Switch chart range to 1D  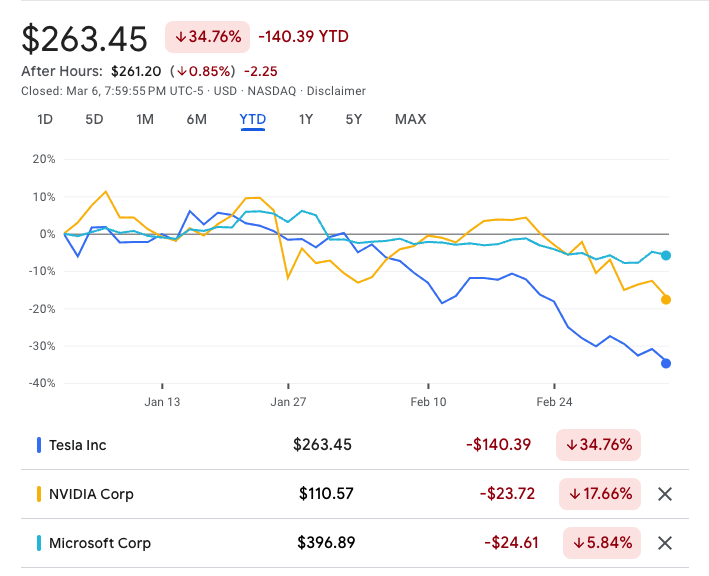[45, 119]
